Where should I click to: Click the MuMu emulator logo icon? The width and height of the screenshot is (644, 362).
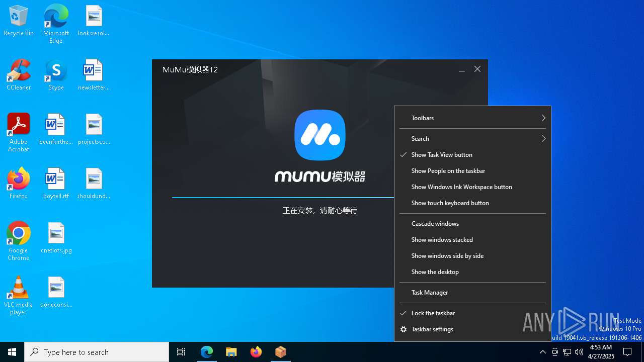(x=320, y=135)
